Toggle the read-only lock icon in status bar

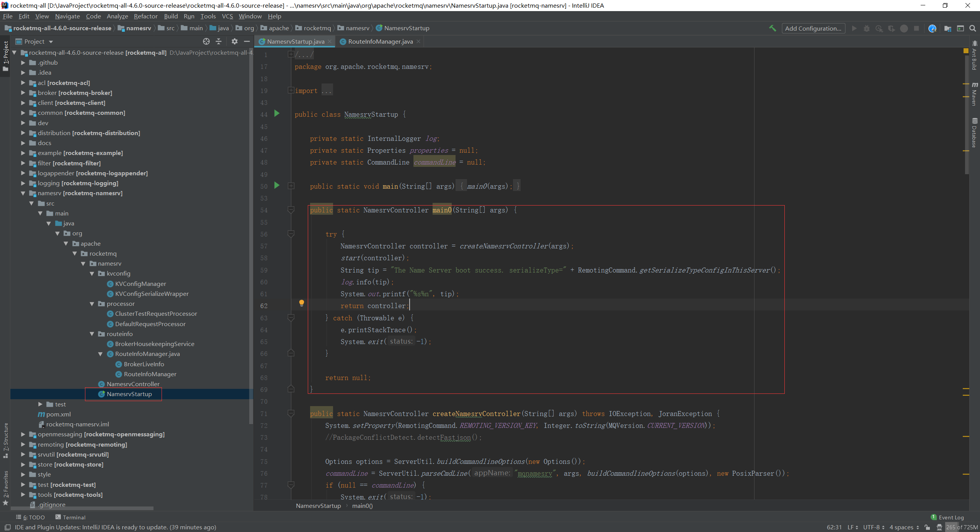927,527
